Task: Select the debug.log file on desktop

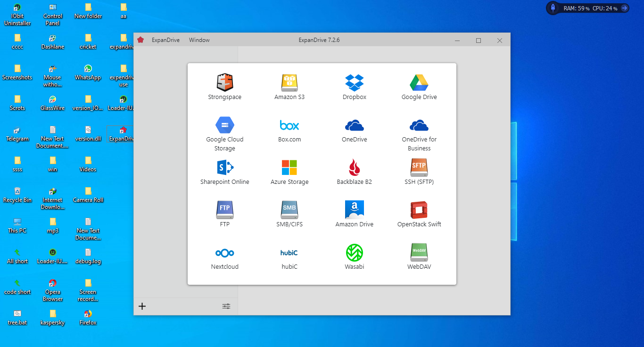Action: pyautogui.click(x=88, y=256)
